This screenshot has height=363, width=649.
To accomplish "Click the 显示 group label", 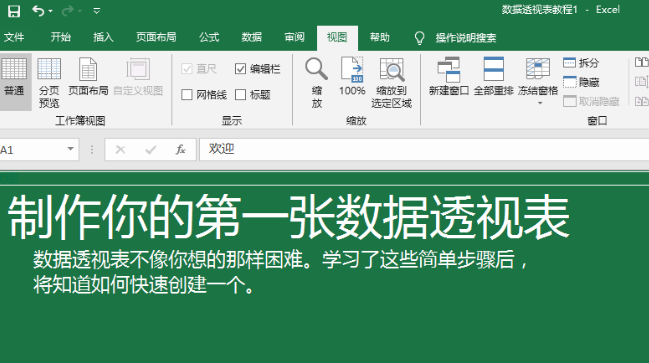I will (x=231, y=121).
